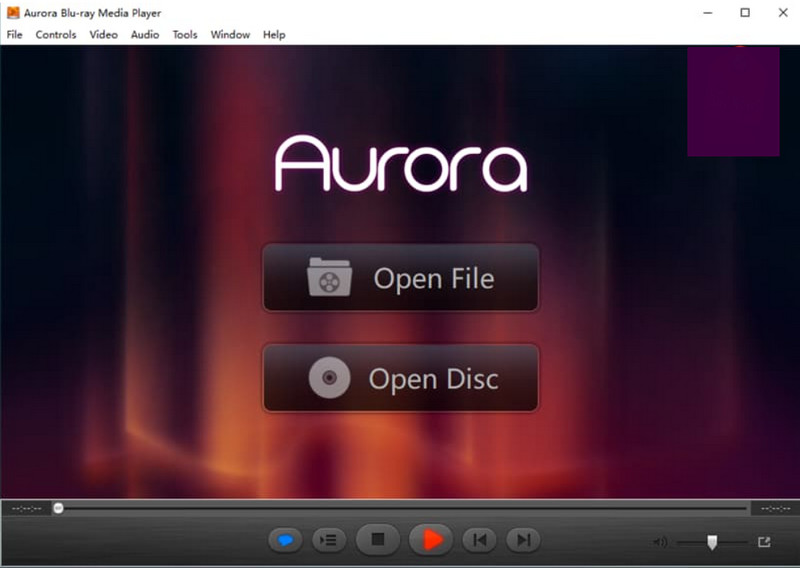Expand the Video menu
This screenshot has width=800, height=568.
coord(103,35)
